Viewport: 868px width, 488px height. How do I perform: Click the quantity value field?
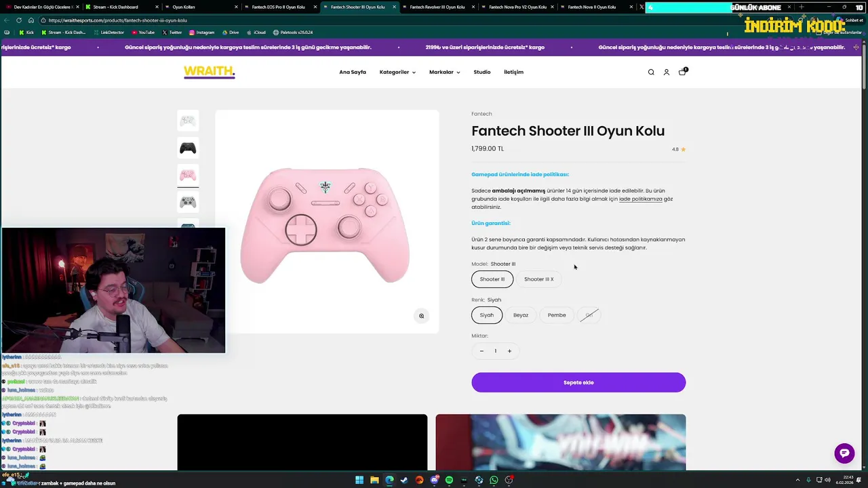[x=496, y=351]
